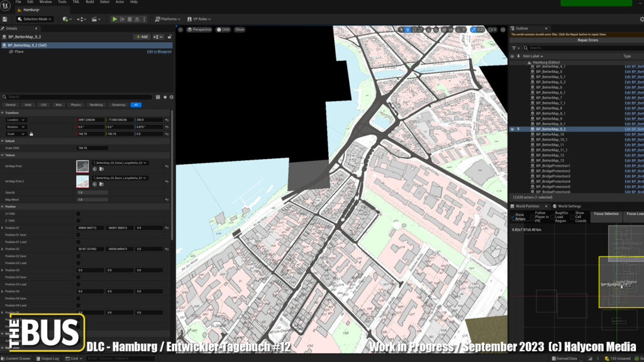Click the scale lock icon in Transform
This screenshot has width=644, height=362.
tap(31, 134)
